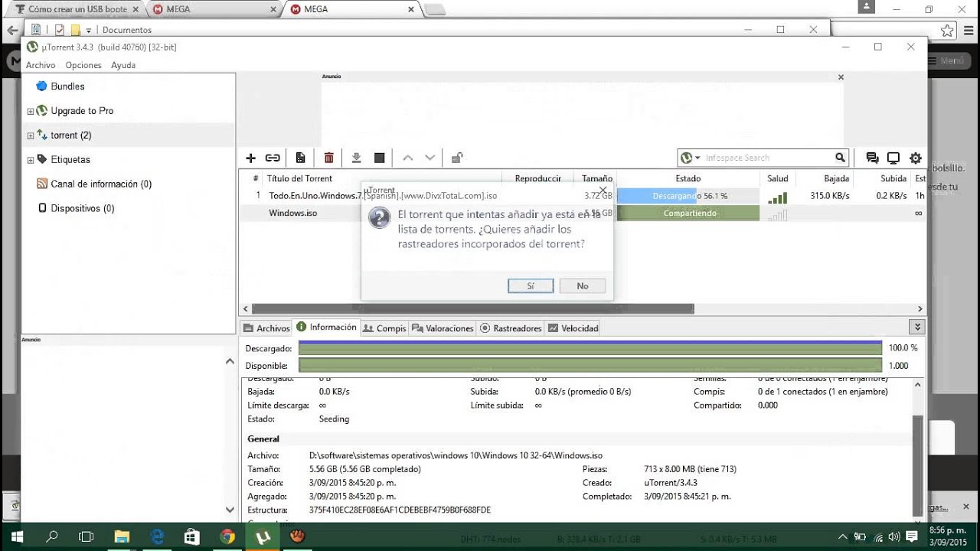980x551 pixels.
Task: Click No in the µTorrent dialog
Action: click(583, 285)
